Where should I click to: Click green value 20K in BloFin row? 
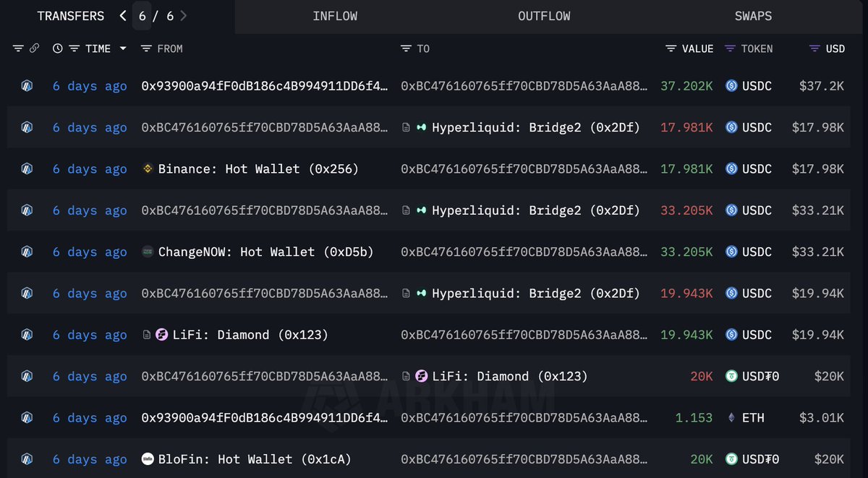[702, 459]
